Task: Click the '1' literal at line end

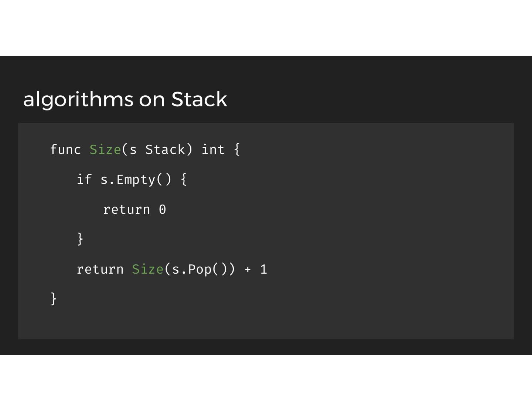Action: pos(263,270)
